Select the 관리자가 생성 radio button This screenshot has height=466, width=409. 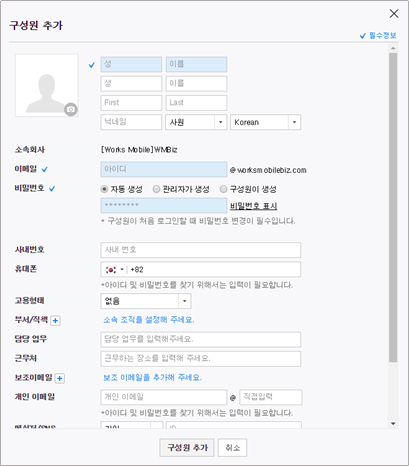(x=156, y=189)
